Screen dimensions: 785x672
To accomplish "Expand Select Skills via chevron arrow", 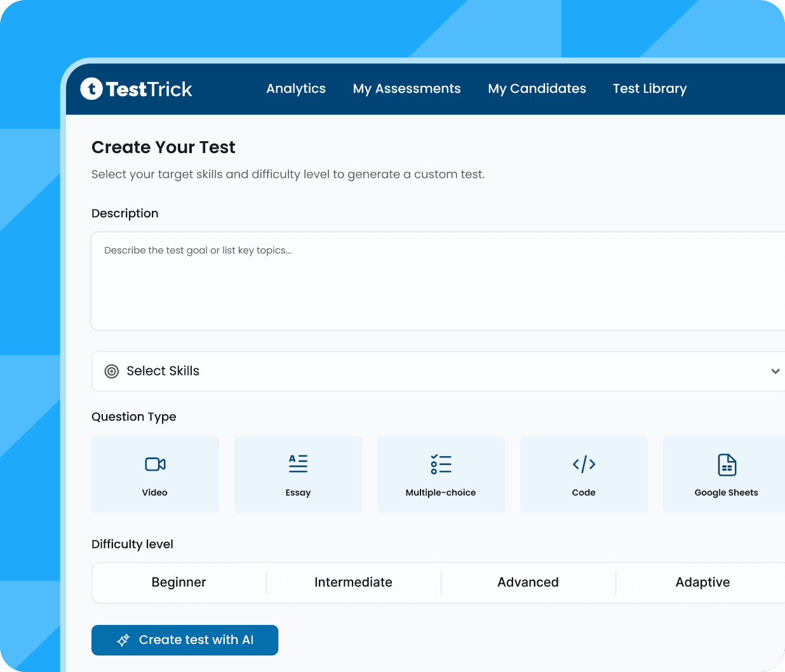I will 775,371.
